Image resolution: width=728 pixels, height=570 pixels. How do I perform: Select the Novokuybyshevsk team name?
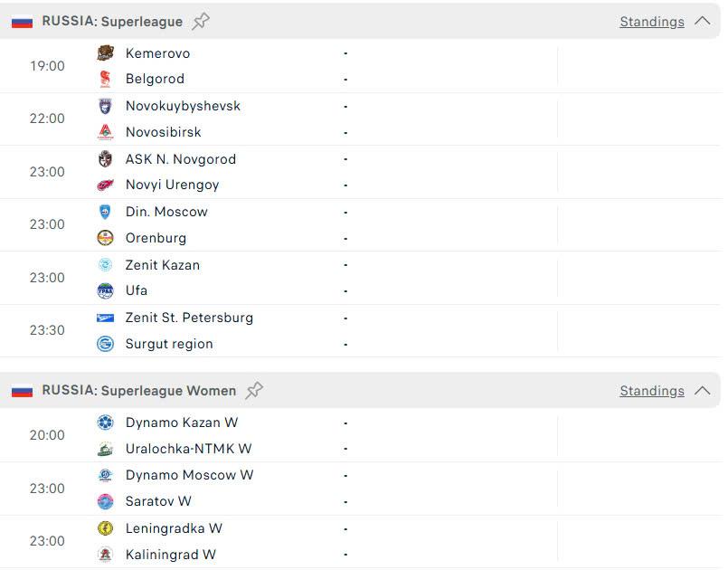click(x=183, y=106)
